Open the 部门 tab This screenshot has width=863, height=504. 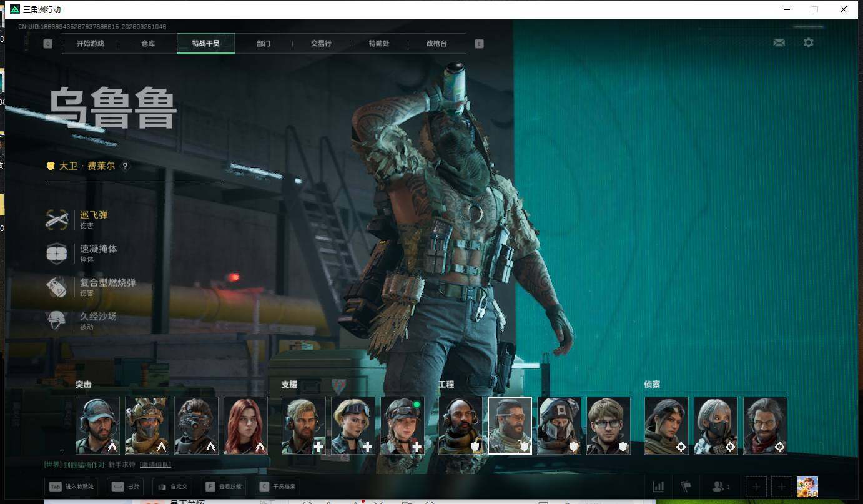click(x=264, y=44)
